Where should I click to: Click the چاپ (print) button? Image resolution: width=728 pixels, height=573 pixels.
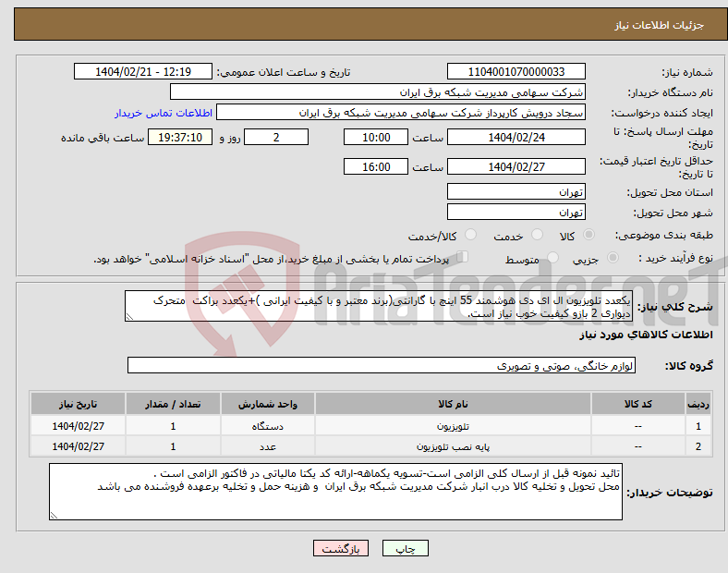pos(405,548)
